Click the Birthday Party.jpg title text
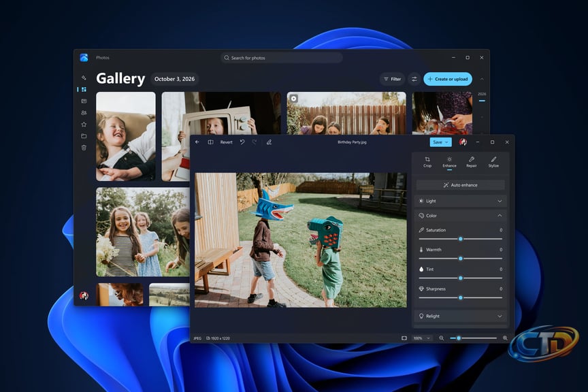This screenshot has width=588, height=392. tap(352, 142)
